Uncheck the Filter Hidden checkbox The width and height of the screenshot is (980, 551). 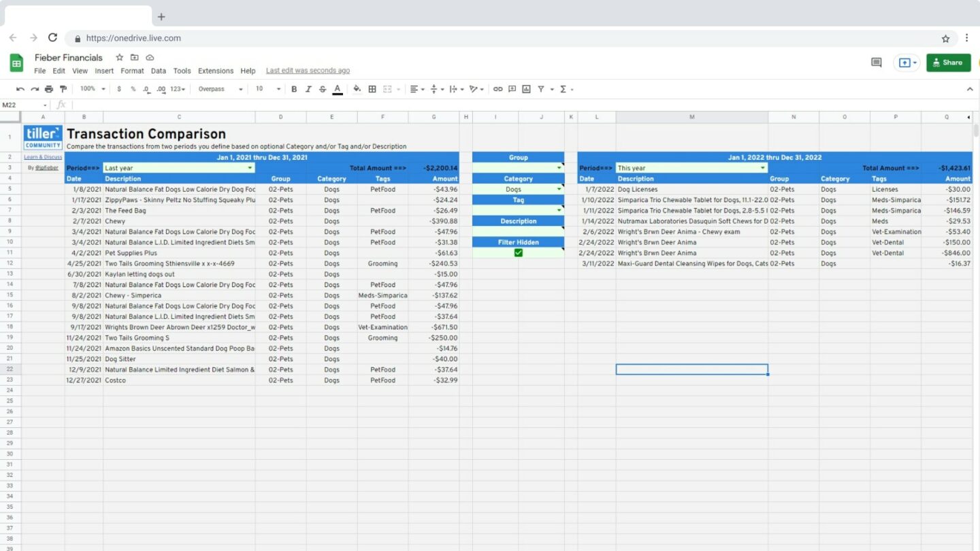[518, 252]
